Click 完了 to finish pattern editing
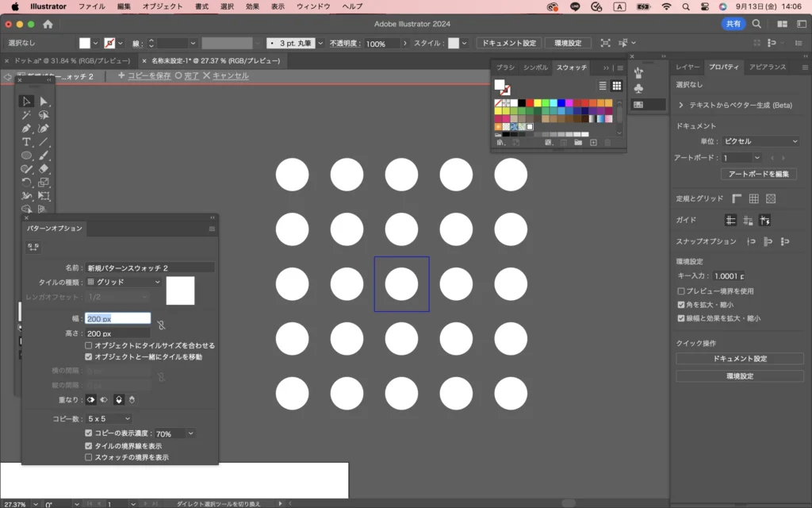The image size is (812, 508). point(187,76)
